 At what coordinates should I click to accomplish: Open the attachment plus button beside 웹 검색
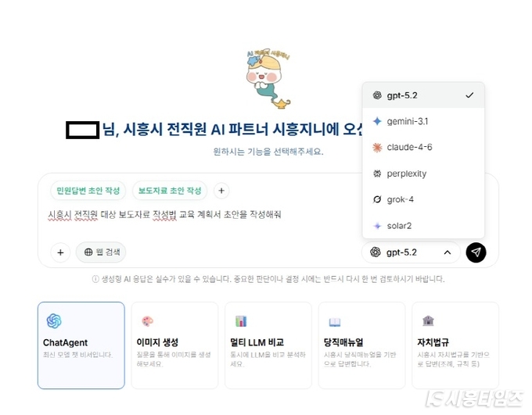(60, 252)
